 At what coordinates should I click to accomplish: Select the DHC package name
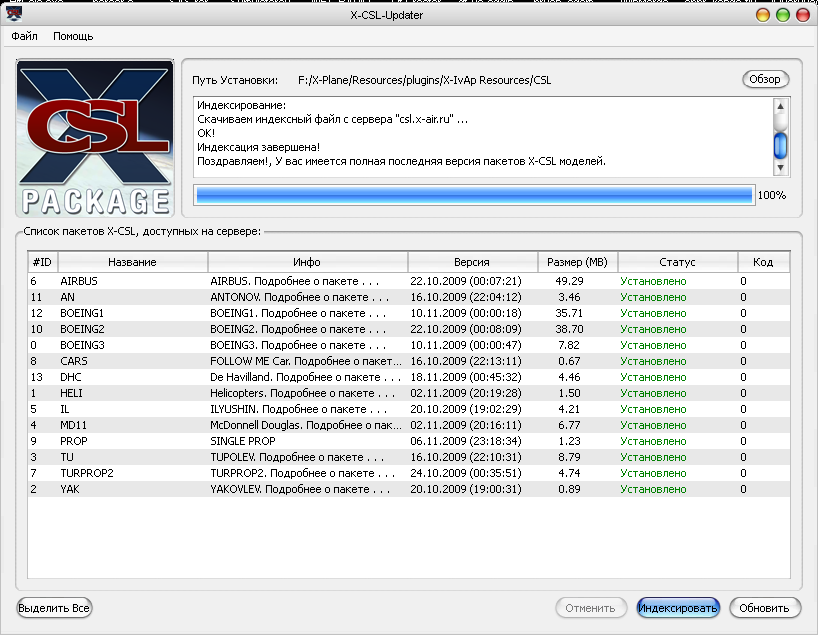70,377
